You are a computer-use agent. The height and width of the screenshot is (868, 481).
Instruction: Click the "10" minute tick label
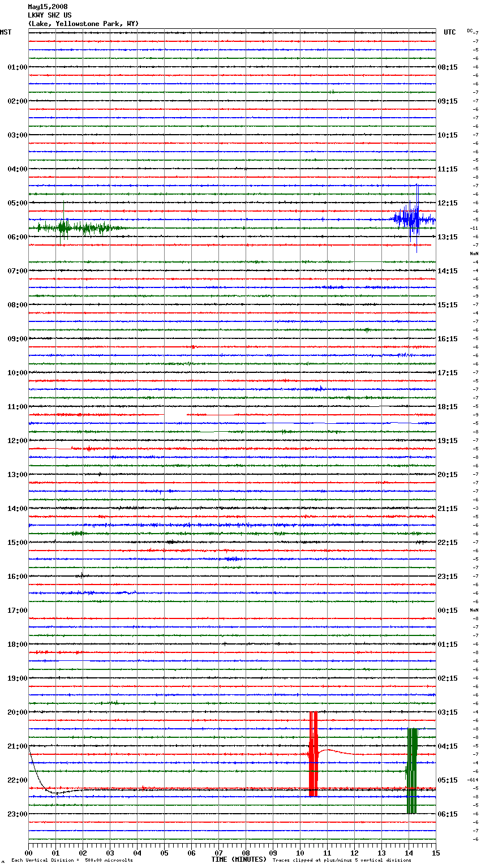pos(300,853)
